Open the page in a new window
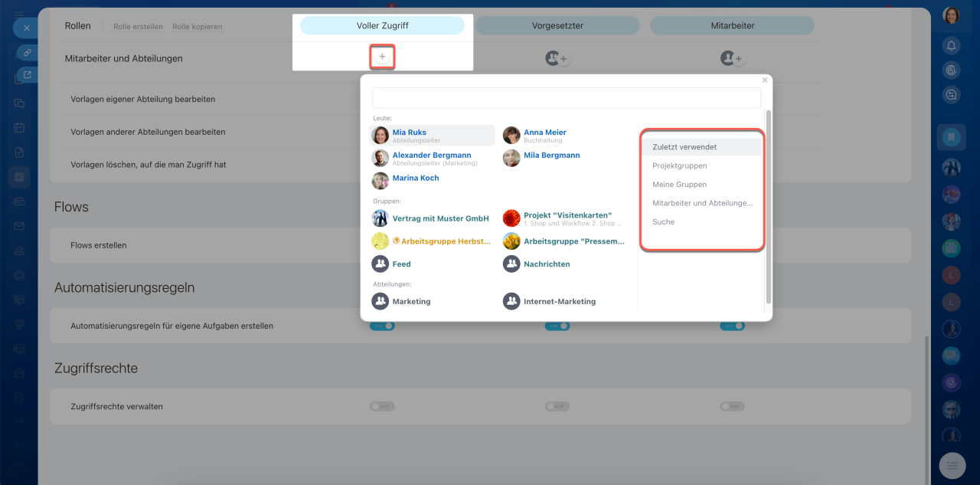 pos(28,74)
